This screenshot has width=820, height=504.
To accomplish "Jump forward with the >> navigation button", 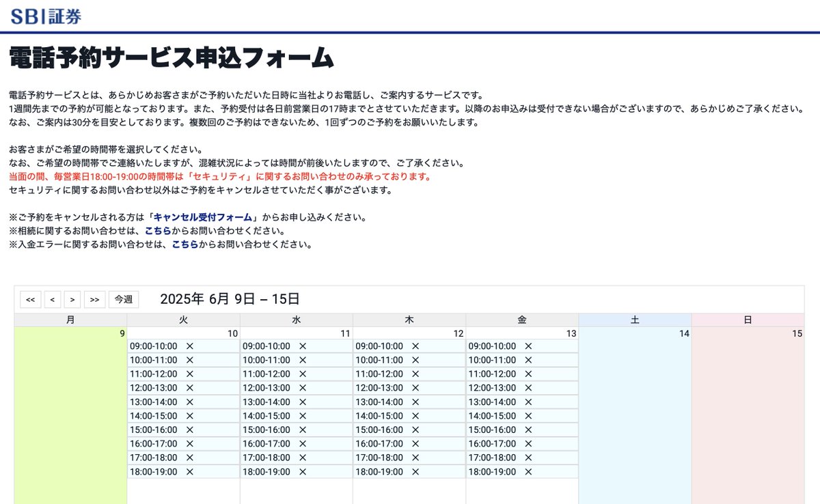I will [x=95, y=299].
